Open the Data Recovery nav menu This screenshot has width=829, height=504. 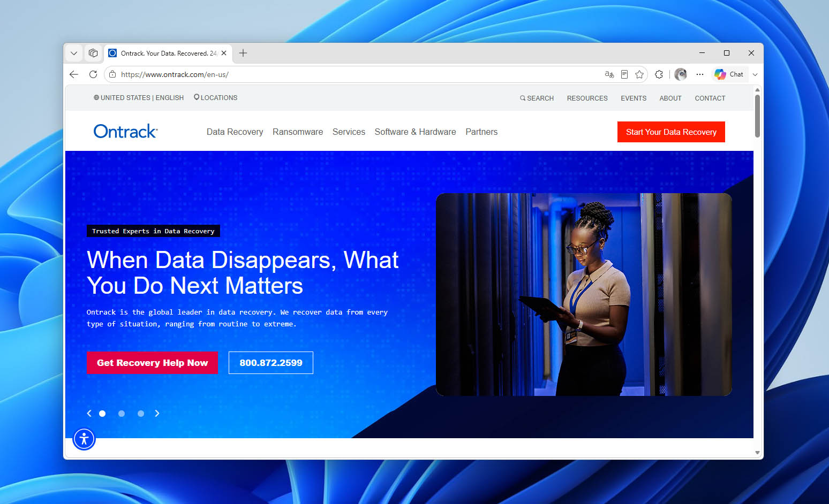pos(235,132)
